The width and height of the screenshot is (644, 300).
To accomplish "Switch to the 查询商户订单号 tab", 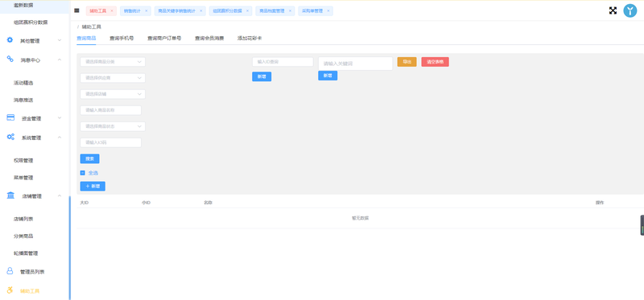I will [164, 38].
